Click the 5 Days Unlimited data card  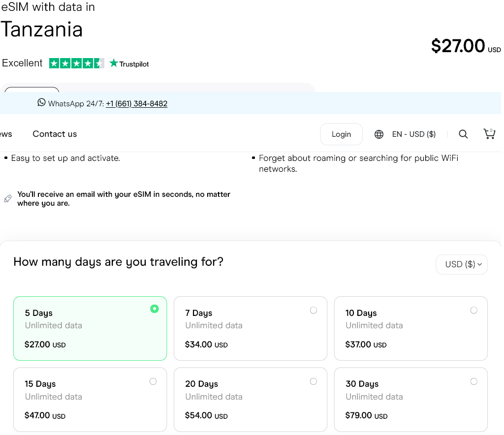90,329
